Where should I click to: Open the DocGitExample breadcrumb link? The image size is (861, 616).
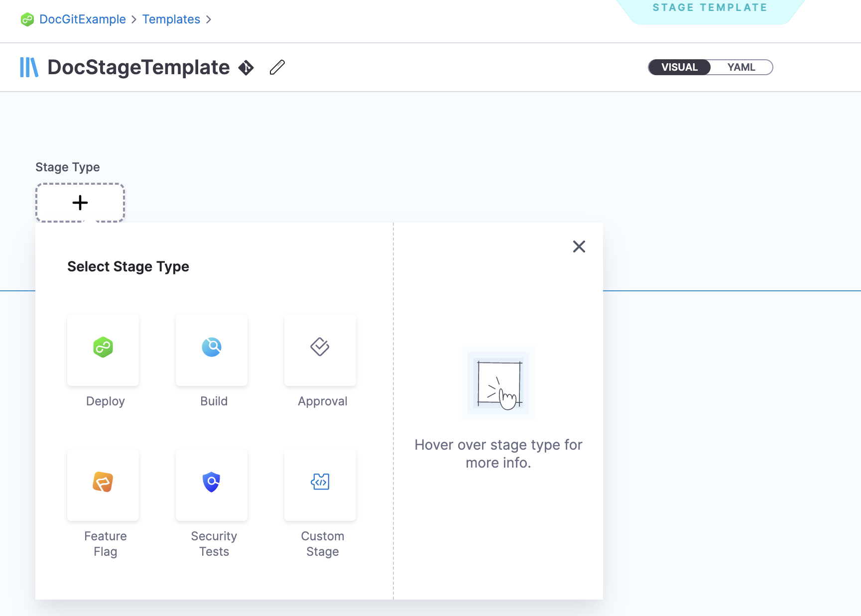tap(83, 19)
